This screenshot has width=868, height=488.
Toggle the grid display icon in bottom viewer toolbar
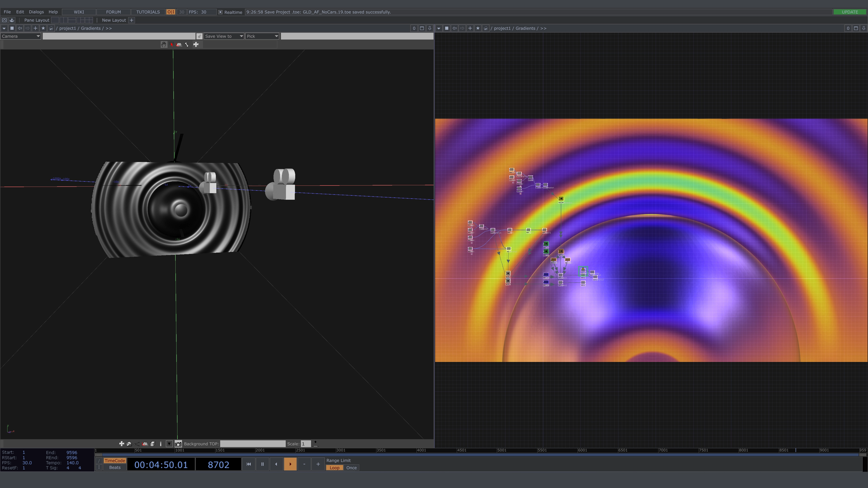tap(145, 444)
